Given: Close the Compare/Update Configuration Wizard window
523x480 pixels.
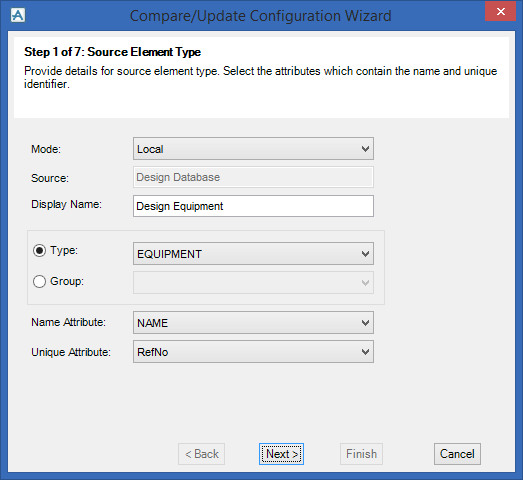Looking at the screenshot, I should pyautogui.click(x=500, y=12).
